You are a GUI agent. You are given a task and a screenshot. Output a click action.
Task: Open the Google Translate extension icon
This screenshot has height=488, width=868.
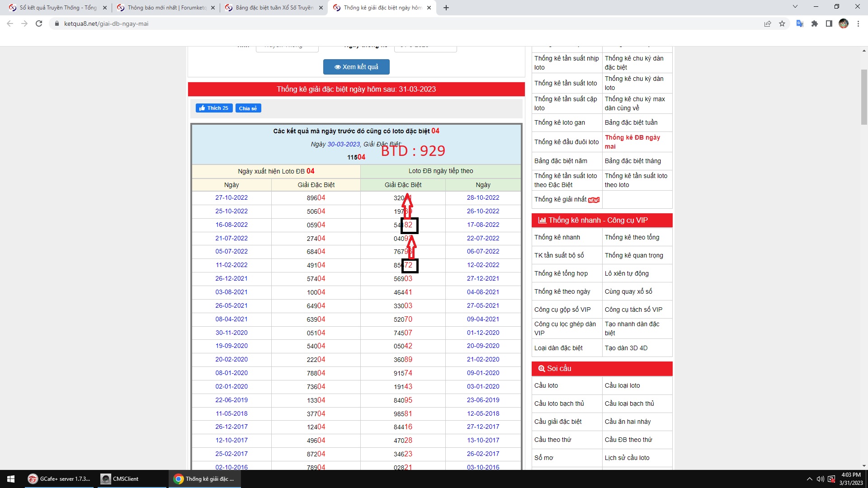800,23
